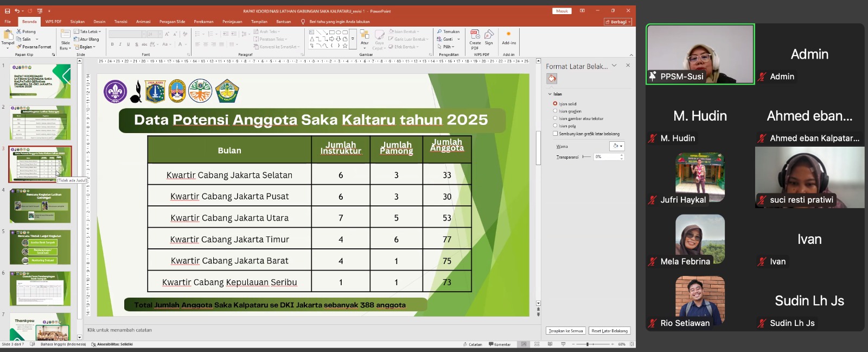This screenshot has height=352, width=868.
Task: Click the Create PDF icon
Action: tap(475, 37)
